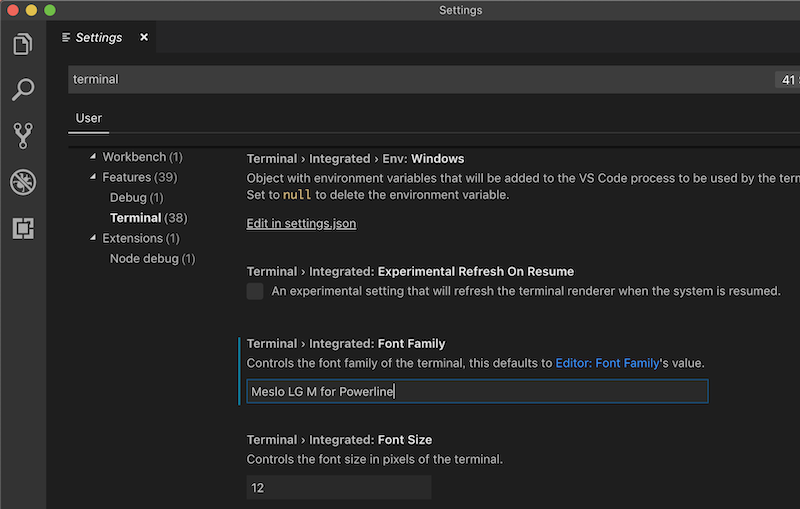
Task: Collapse the Workbench tree section
Action: [93, 157]
